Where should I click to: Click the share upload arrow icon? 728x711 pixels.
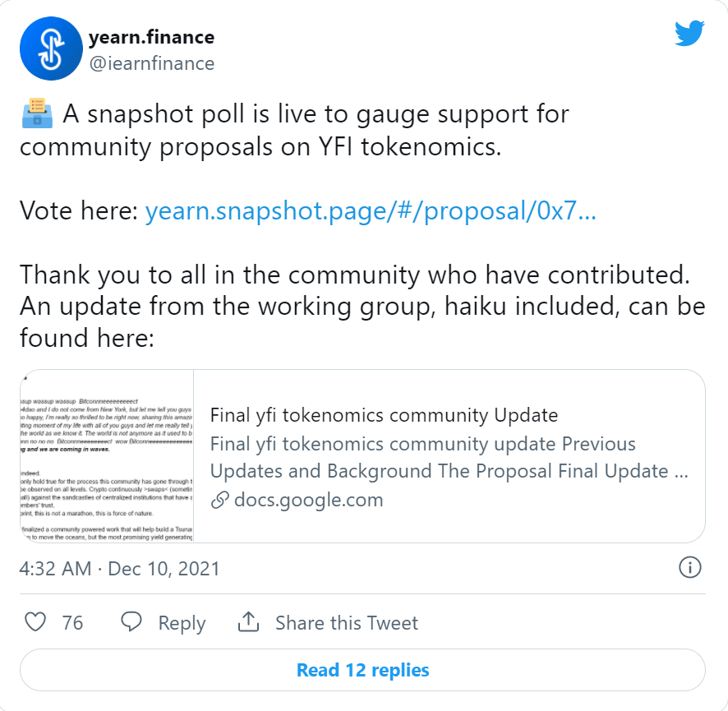(x=248, y=622)
